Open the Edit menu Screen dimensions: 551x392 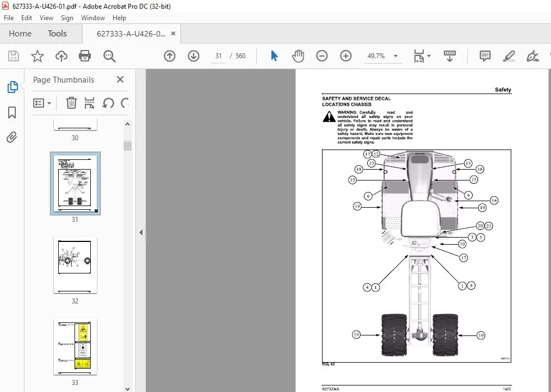tap(26, 18)
